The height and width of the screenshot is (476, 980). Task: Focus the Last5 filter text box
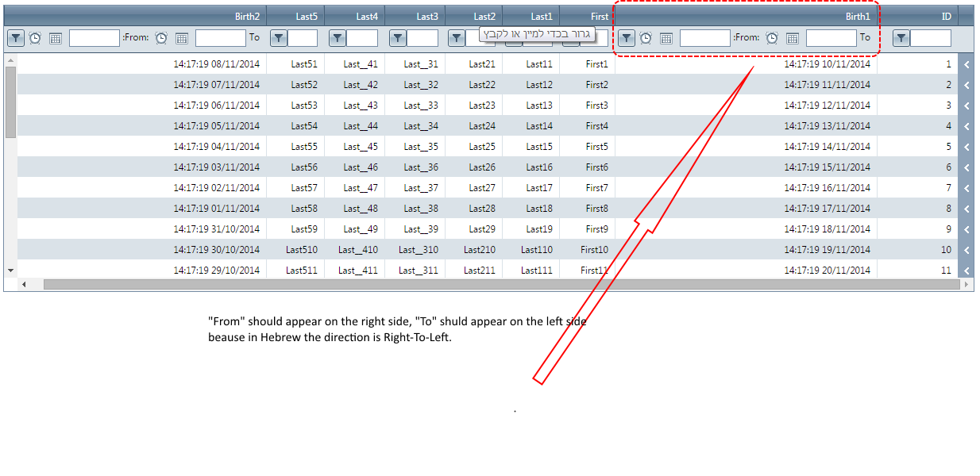(303, 37)
